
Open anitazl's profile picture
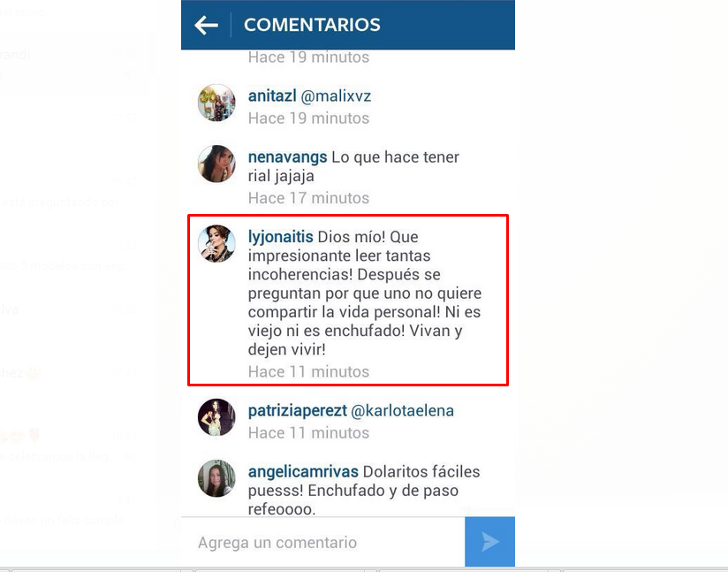tap(216, 103)
